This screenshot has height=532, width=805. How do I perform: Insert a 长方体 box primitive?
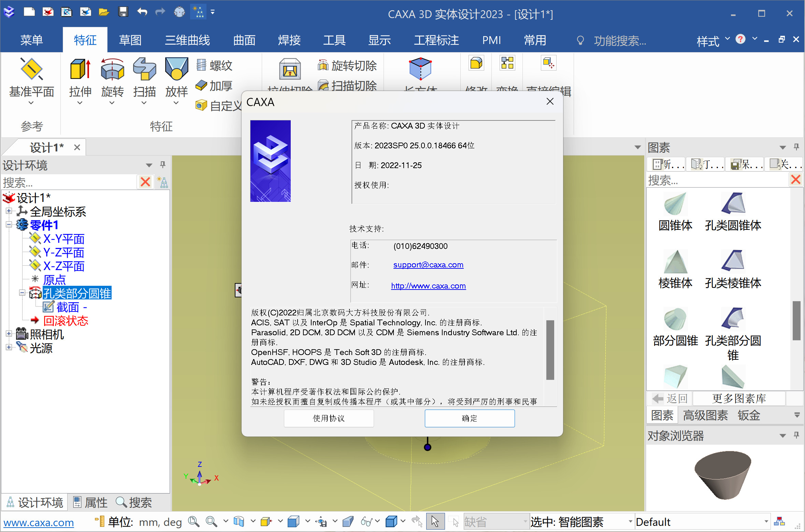(420, 69)
